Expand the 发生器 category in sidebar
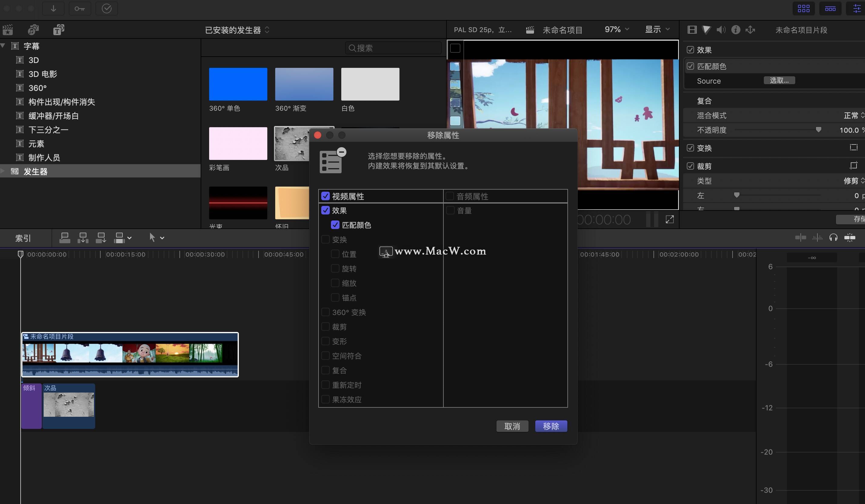This screenshot has width=865, height=504. pyautogui.click(x=3, y=171)
